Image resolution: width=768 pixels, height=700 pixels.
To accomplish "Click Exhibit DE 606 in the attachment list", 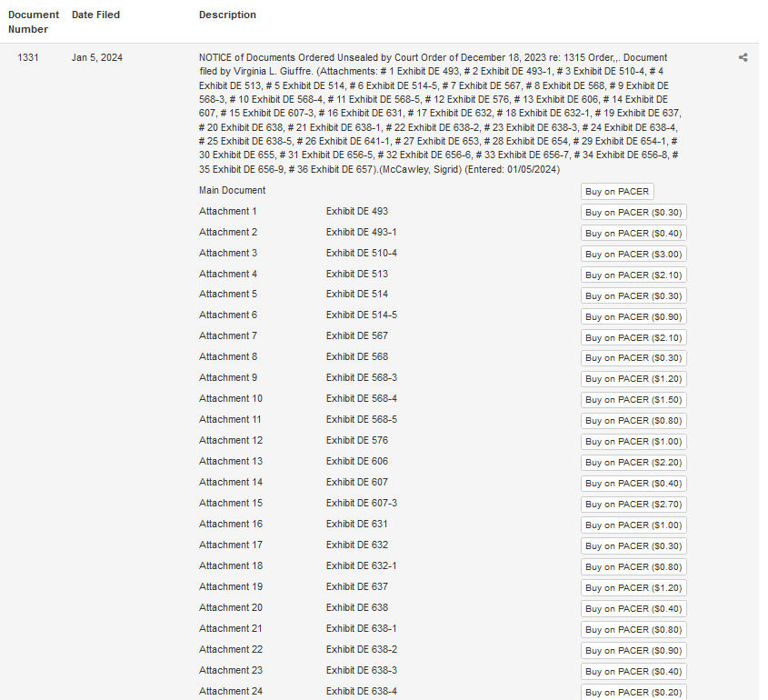I will click(x=357, y=461).
